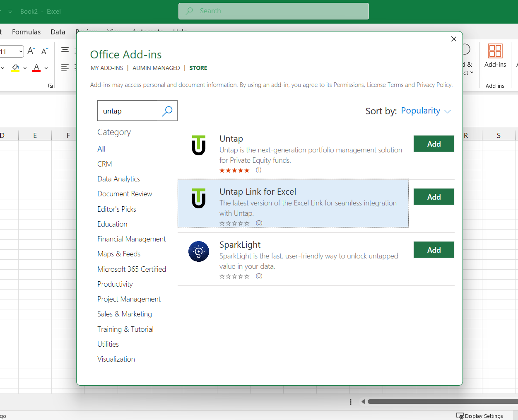Filter by Training & Tutorial category

[x=125, y=329]
